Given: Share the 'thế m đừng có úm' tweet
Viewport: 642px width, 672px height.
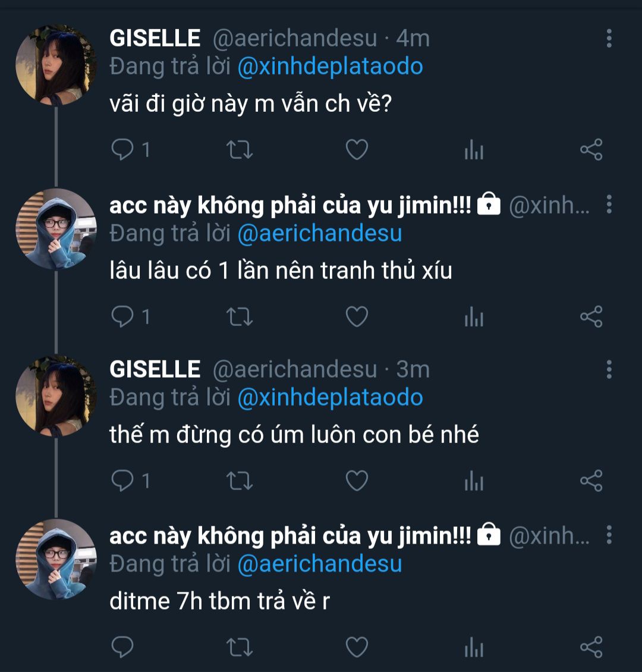Looking at the screenshot, I should pos(591,481).
